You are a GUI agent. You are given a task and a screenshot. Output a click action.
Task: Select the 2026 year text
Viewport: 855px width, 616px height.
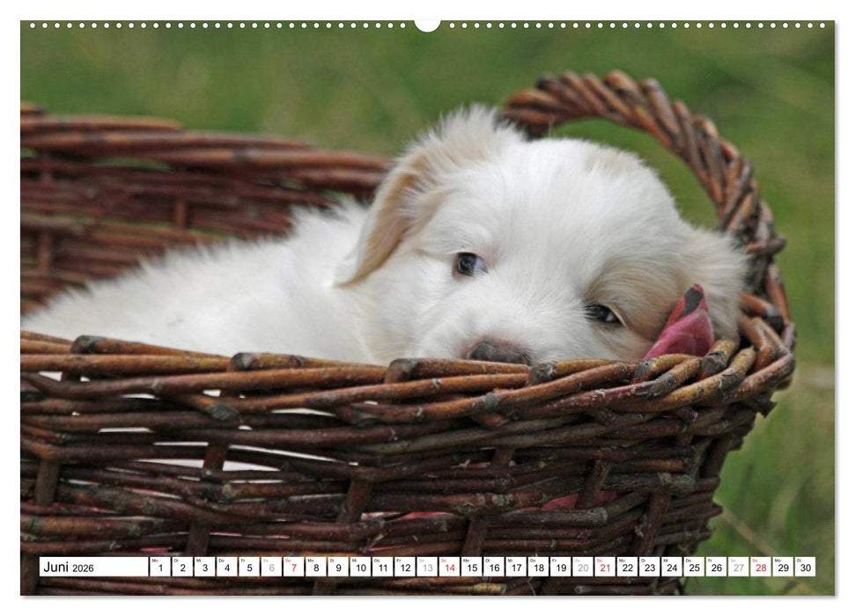pyautogui.click(x=84, y=568)
